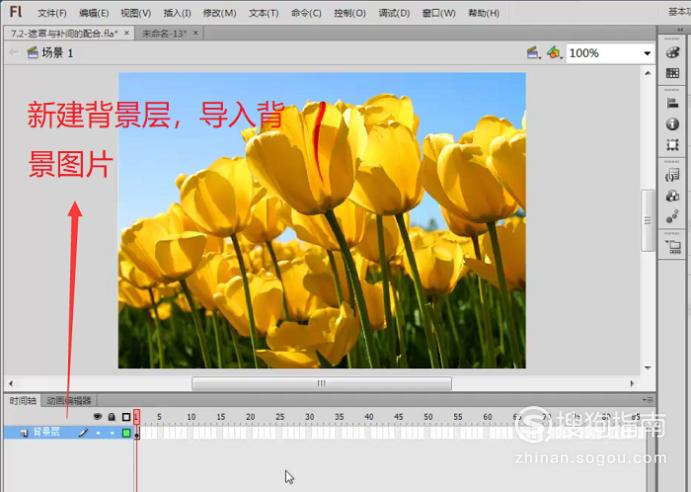Click pencil icon on 背景层 layer

coord(83,433)
